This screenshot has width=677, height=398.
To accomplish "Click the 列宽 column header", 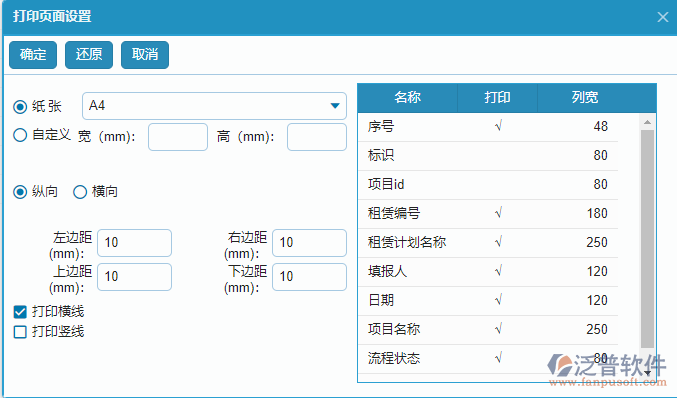I will pyautogui.click(x=585, y=98).
